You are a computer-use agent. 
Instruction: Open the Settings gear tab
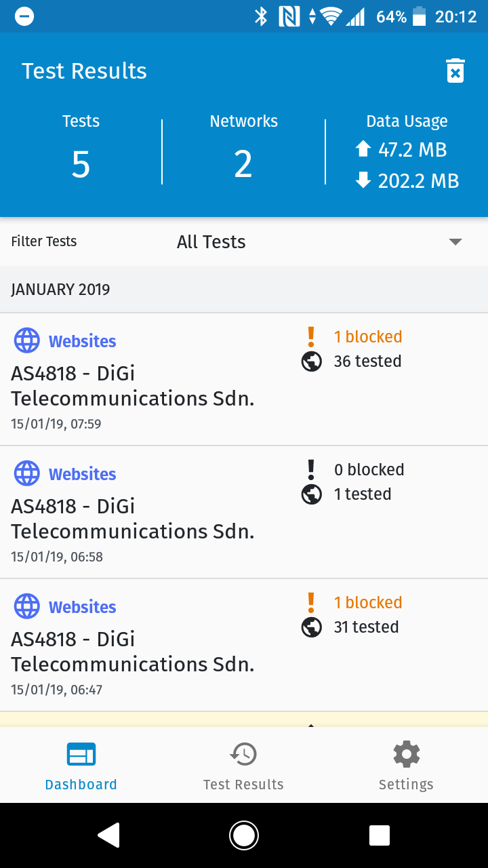coord(407,766)
